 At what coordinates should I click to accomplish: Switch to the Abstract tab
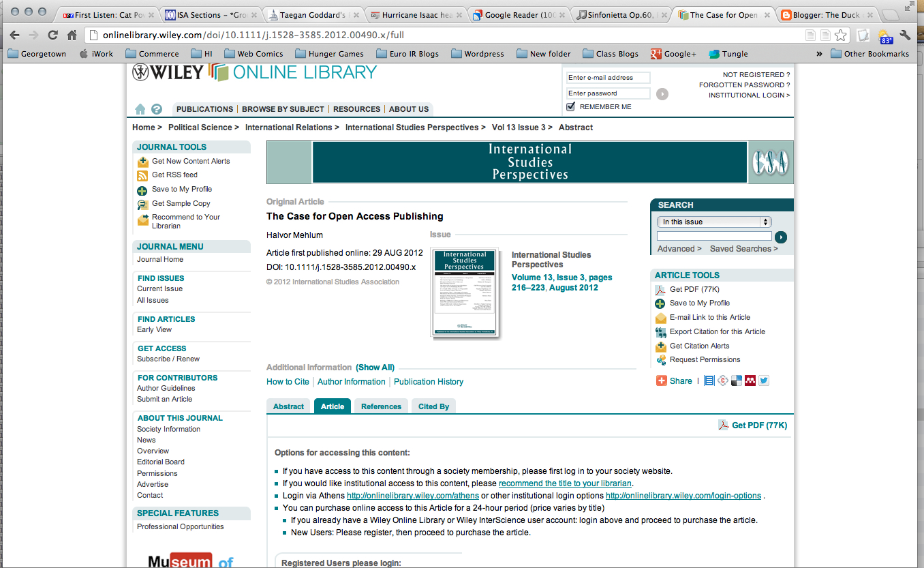288,406
